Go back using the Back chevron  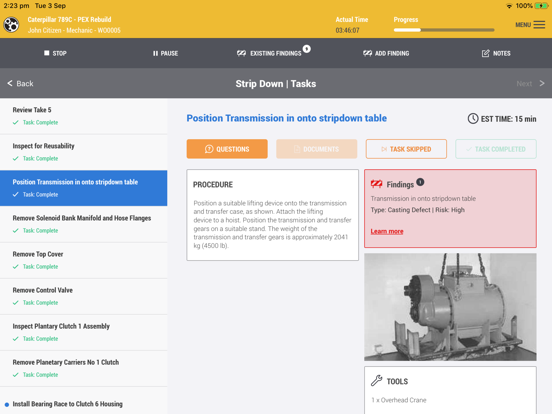10,83
